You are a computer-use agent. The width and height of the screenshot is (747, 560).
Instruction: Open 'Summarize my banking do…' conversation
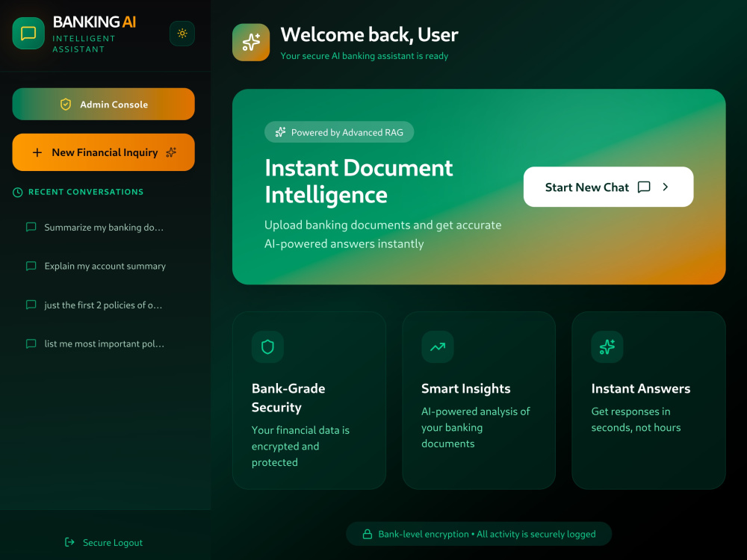coord(103,227)
